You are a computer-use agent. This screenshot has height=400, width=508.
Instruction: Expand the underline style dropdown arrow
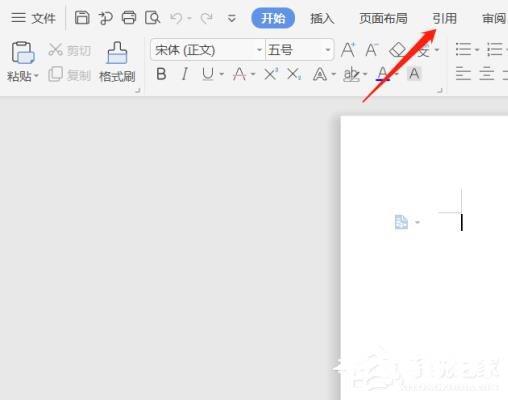[221, 74]
